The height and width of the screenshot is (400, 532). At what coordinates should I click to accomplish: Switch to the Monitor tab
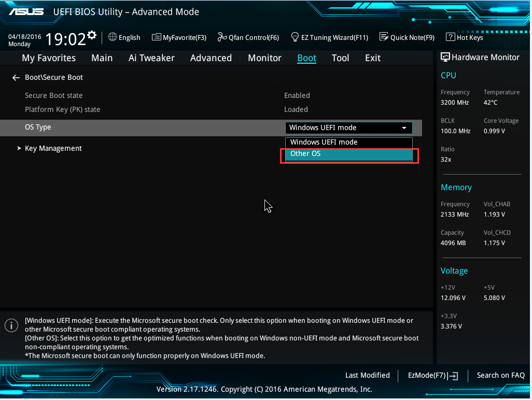click(x=264, y=58)
